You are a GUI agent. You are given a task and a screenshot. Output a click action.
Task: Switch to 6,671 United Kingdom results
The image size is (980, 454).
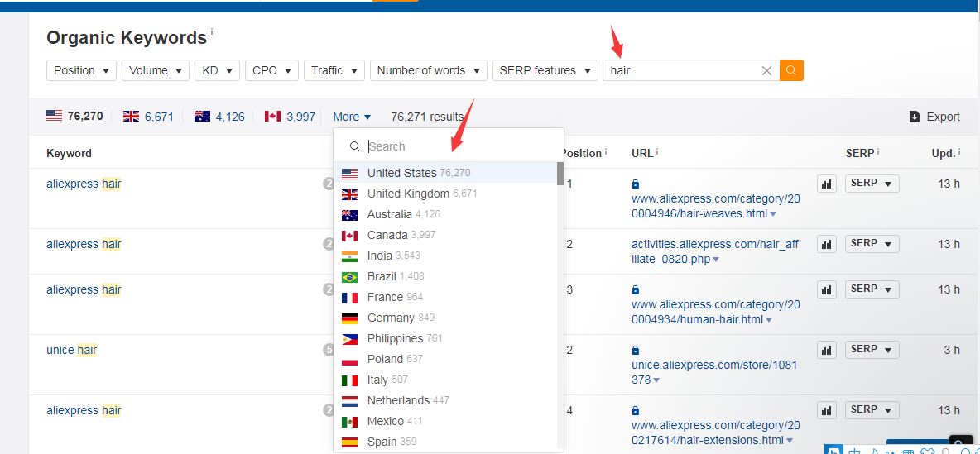coord(159,117)
